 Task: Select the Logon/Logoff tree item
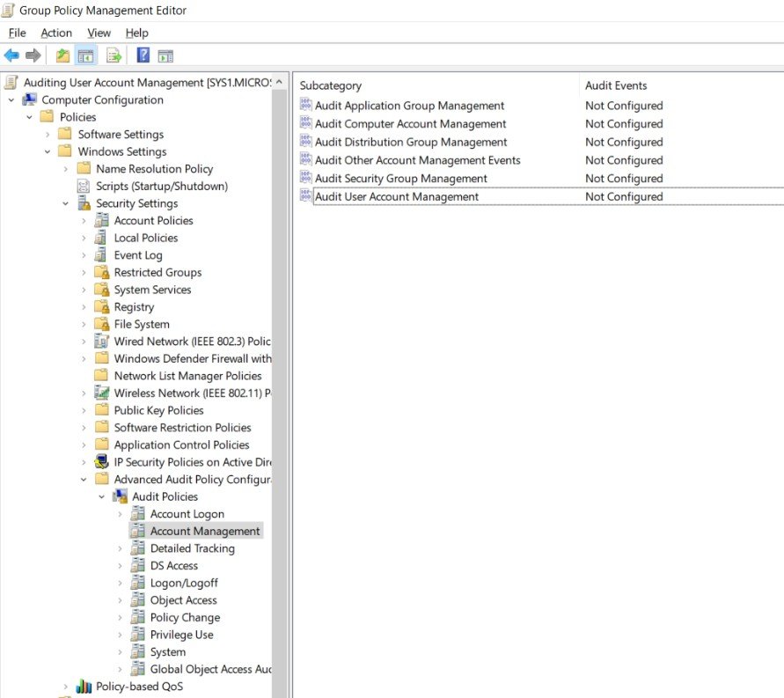pos(184,583)
